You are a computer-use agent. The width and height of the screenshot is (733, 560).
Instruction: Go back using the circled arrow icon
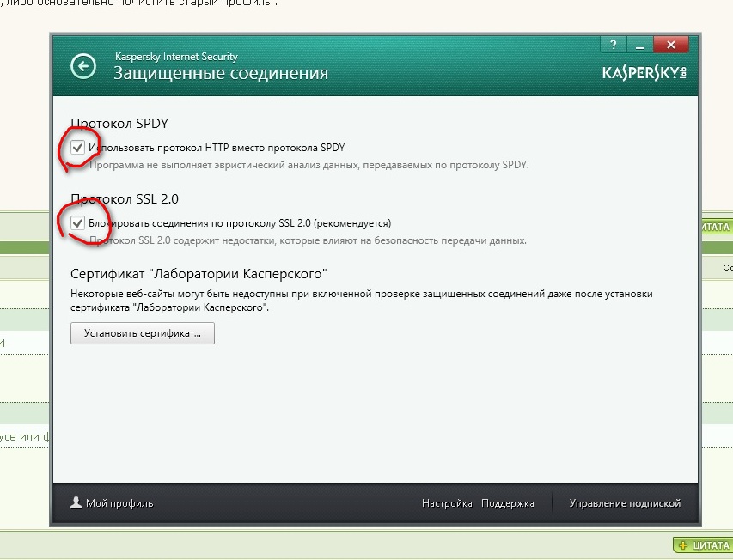pos(83,66)
